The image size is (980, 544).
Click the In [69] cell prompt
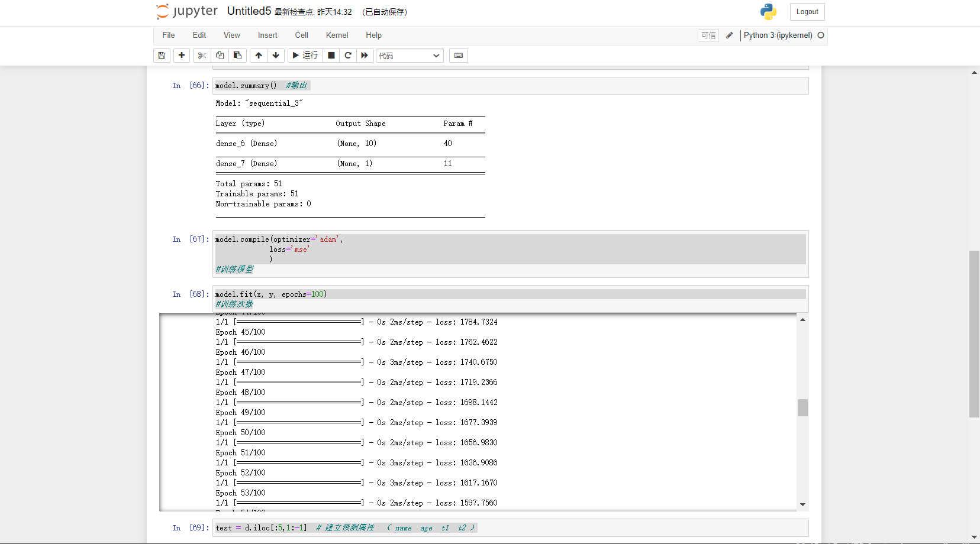click(190, 528)
